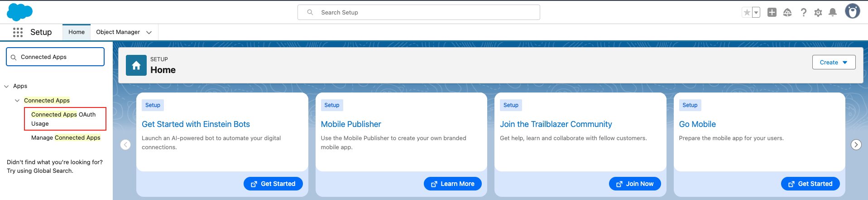Image resolution: width=868 pixels, height=200 pixels.
Task: Open Join the Trailblazer Community title
Action: tap(556, 124)
